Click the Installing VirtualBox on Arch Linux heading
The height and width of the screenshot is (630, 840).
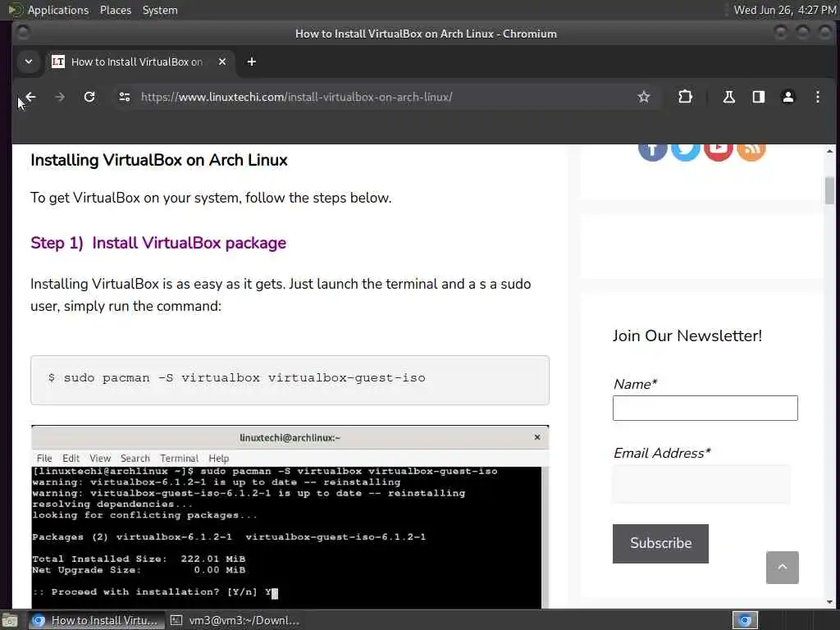tap(159, 160)
